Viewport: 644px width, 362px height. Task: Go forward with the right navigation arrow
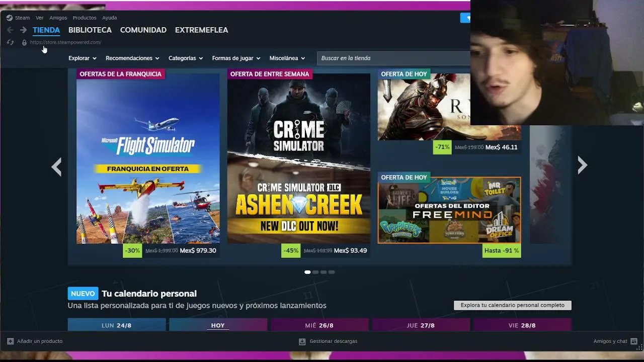23,30
